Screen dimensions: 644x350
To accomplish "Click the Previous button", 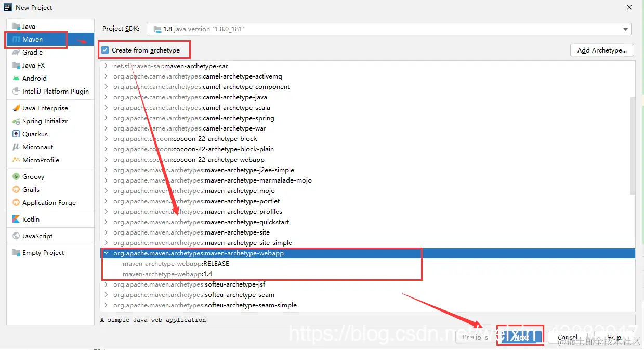I will click(476, 337).
